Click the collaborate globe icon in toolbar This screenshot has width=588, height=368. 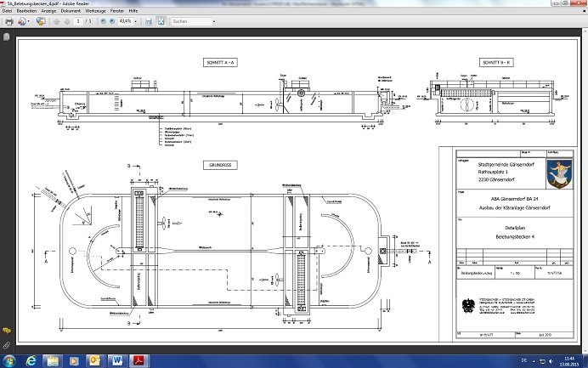(x=41, y=21)
